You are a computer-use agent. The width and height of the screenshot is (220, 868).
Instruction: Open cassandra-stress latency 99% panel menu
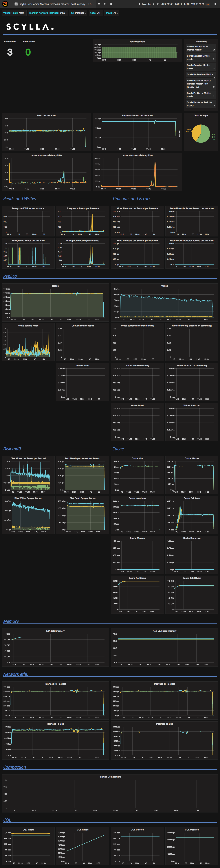[137, 155]
